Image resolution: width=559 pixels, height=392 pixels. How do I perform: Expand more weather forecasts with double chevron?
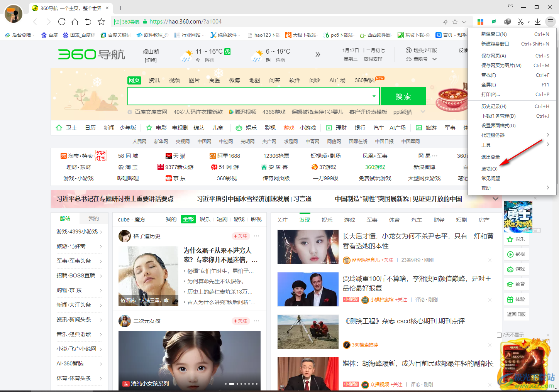tap(318, 54)
